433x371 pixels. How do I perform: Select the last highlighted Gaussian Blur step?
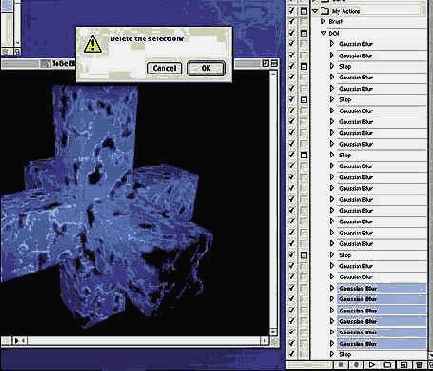coord(382,343)
